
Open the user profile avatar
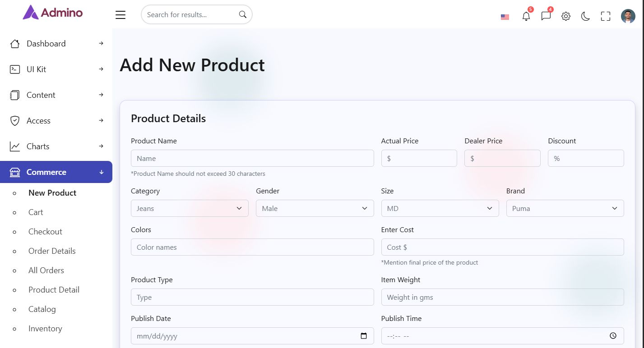pos(628,16)
